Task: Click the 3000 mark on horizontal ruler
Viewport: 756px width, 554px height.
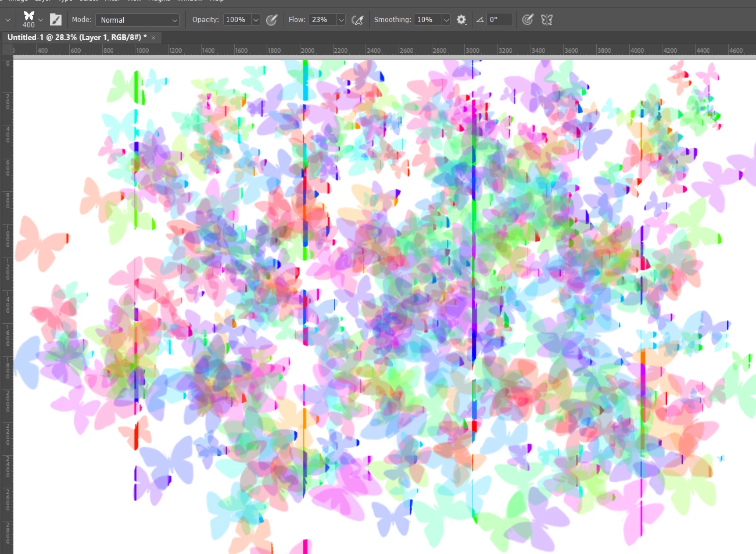Action: [x=473, y=51]
